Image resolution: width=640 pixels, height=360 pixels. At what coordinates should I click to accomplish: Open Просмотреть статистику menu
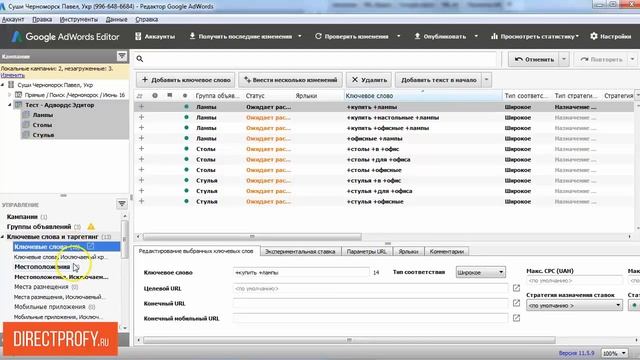[535, 36]
